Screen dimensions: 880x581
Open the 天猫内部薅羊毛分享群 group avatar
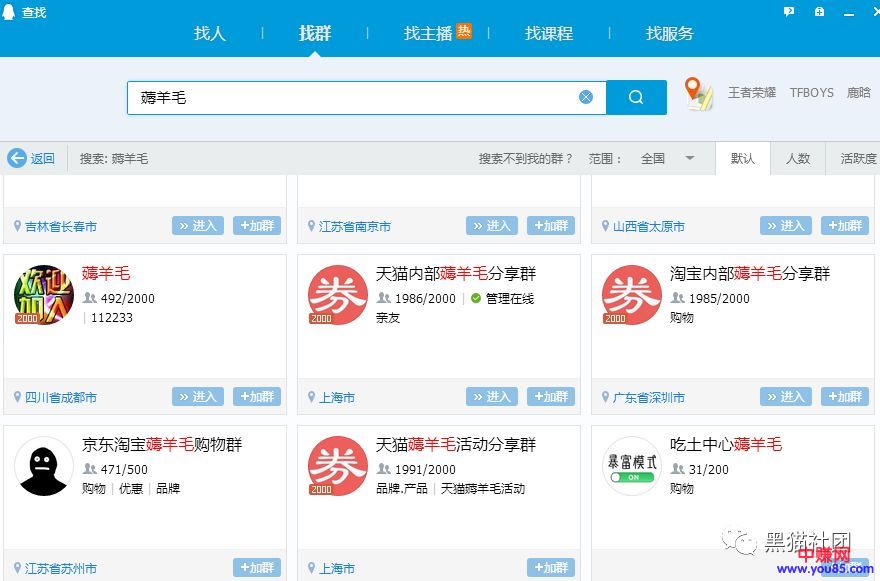[337, 295]
